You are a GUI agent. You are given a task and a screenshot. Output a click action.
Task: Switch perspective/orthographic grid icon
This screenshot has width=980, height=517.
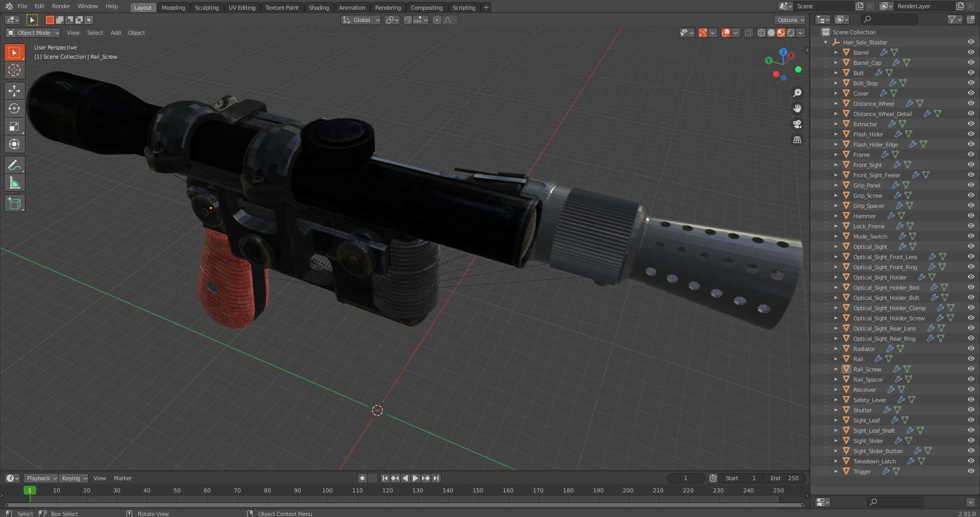pos(797,139)
